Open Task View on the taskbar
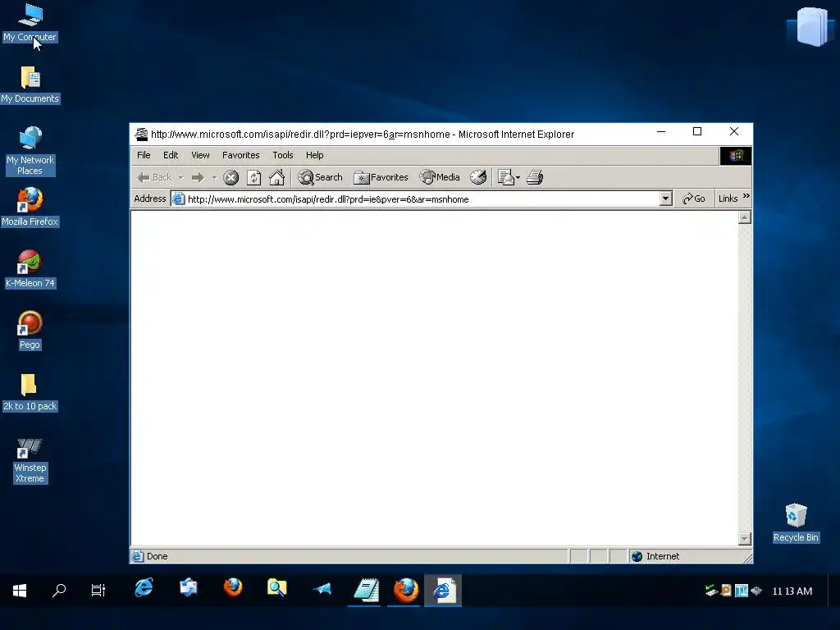Screen dimensions: 840x630 point(98,591)
